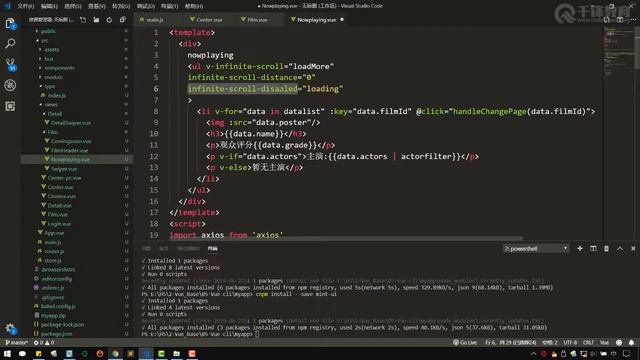The height and width of the screenshot is (360, 640).
Task: Open the Debug view in activity bar
Action: tap(10, 85)
